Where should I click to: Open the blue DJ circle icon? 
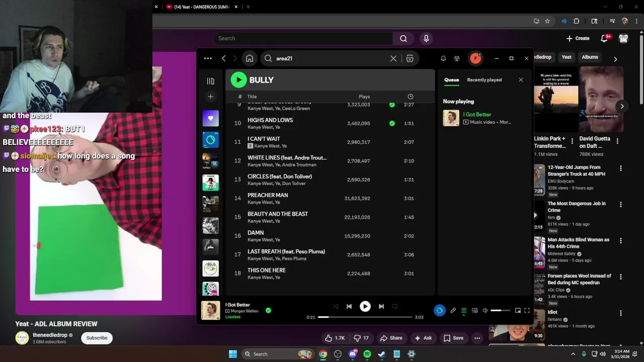[440, 310]
